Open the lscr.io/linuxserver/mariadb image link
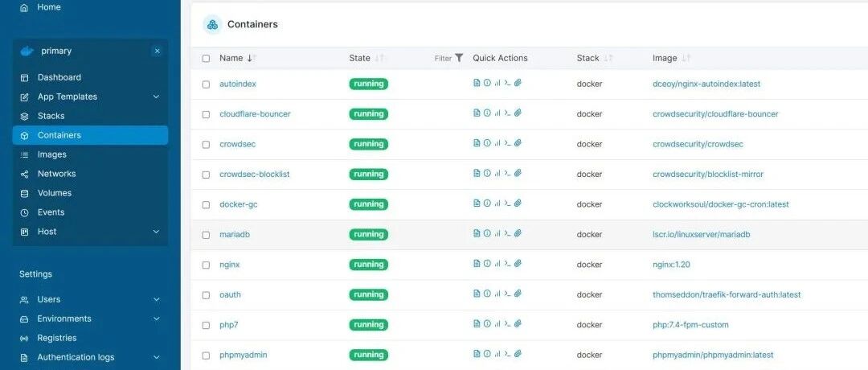 pyautogui.click(x=702, y=234)
